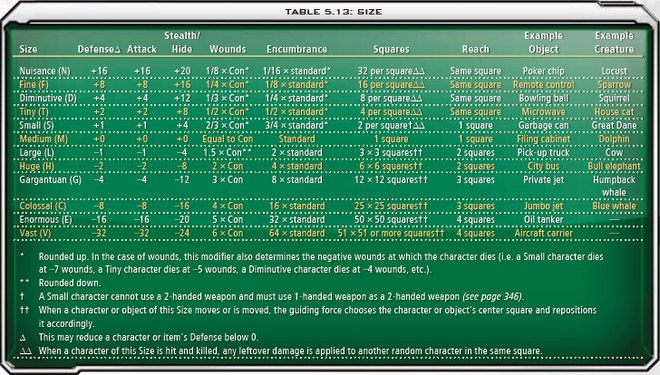This screenshot has height=375, width=660.
Task: Click the "Blue whale" example creature cell
Action: pos(614,206)
